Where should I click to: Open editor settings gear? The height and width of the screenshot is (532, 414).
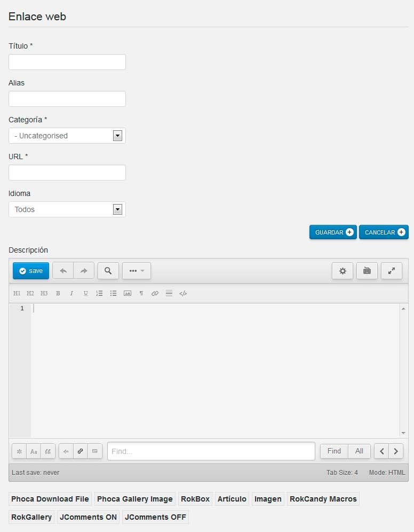343,271
